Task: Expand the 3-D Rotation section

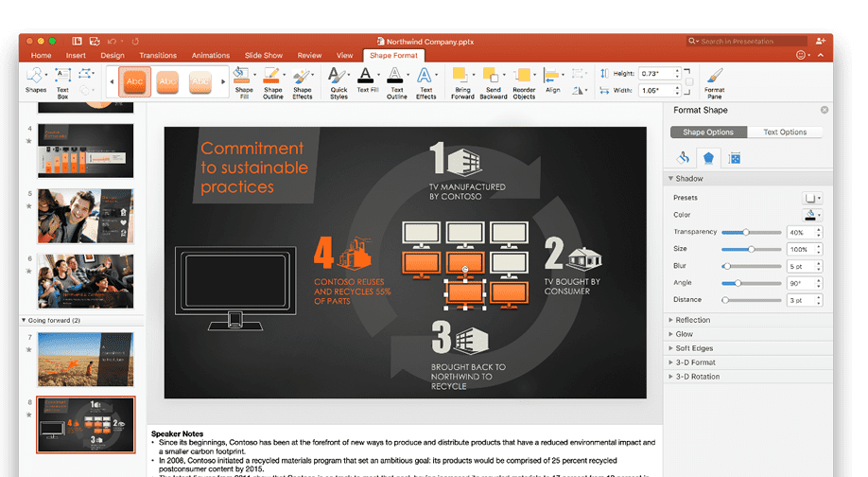Action: 670,376
